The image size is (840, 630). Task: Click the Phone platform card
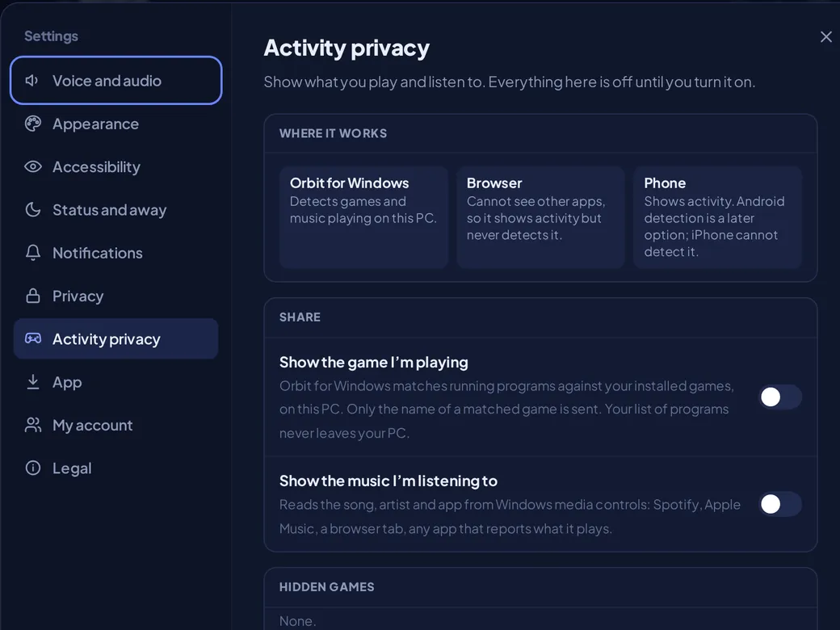click(717, 217)
